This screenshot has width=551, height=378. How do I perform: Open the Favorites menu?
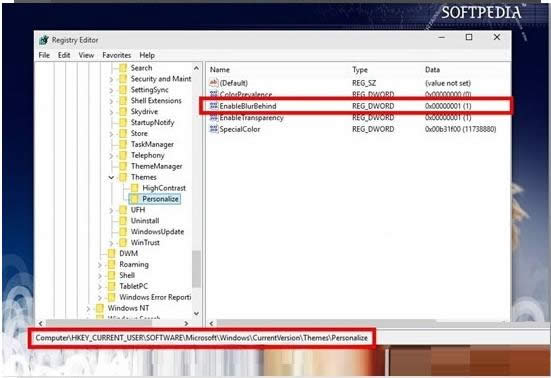tap(117, 55)
